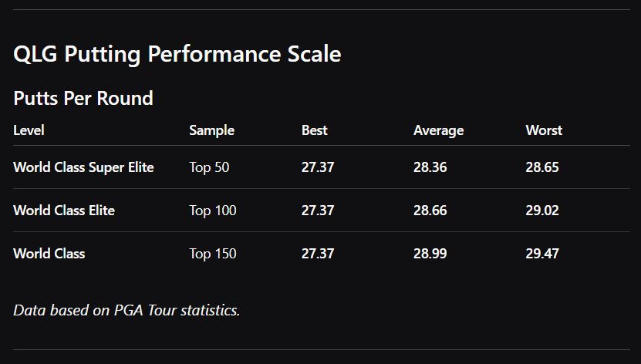Click the 29.02 worst value
This screenshot has width=641, height=364.
pyautogui.click(x=542, y=211)
